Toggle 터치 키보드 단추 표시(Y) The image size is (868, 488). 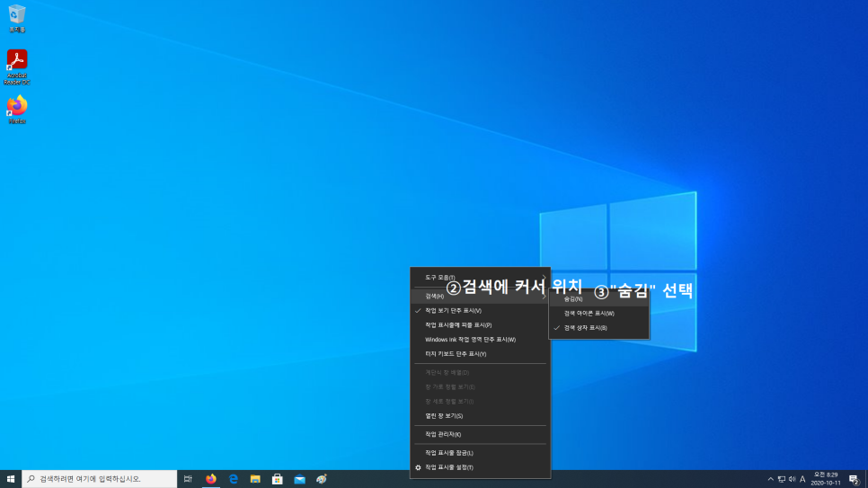pyautogui.click(x=480, y=354)
